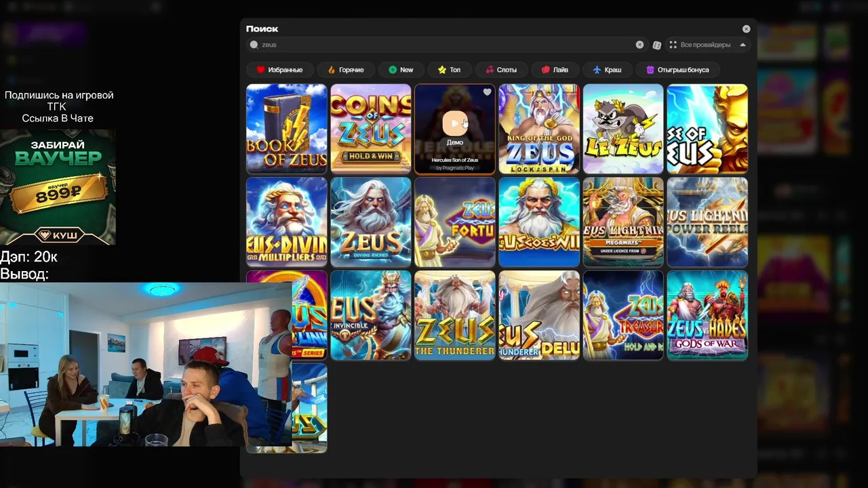Select the Топ filter chip

tap(449, 70)
